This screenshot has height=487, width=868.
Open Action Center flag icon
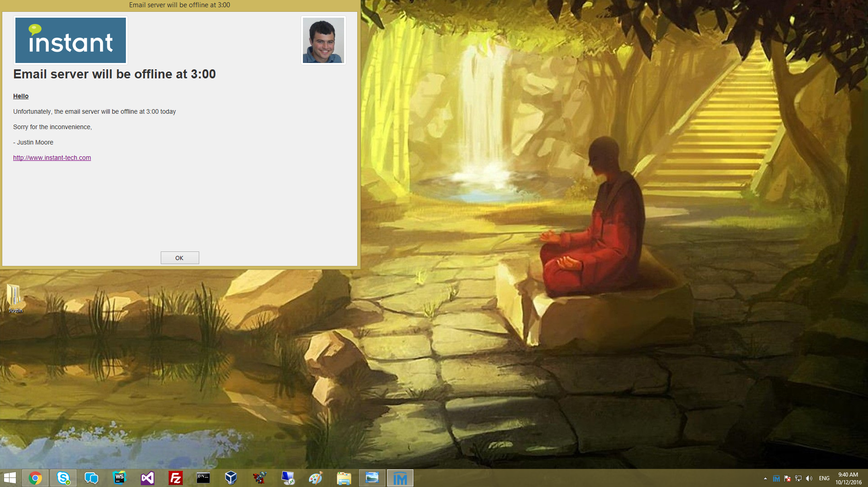[787, 478]
